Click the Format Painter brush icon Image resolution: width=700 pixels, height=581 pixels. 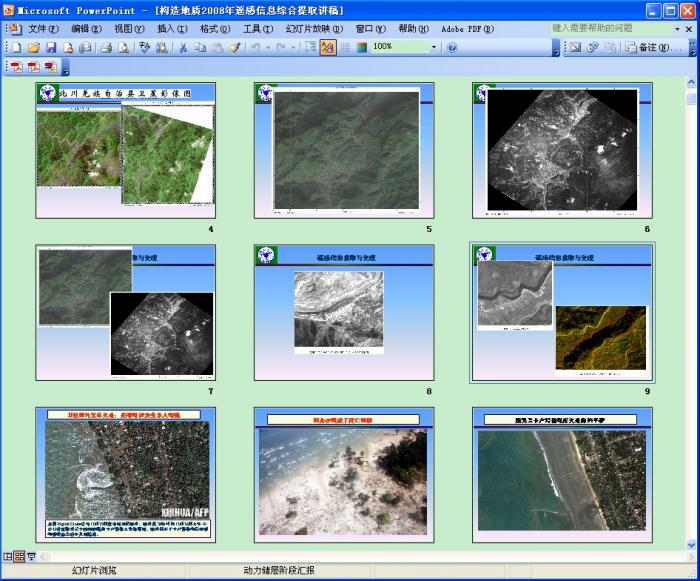234,47
